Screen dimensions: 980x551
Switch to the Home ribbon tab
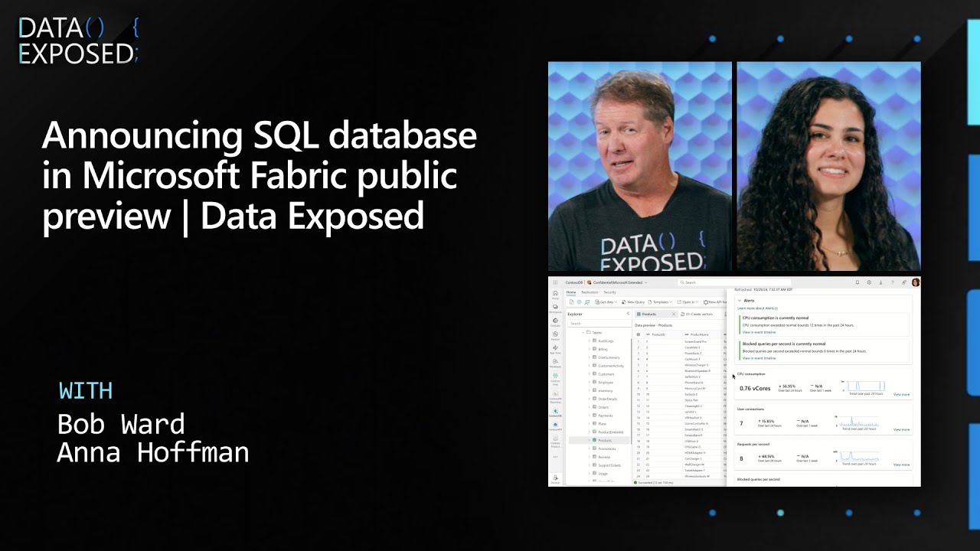(570, 292)
